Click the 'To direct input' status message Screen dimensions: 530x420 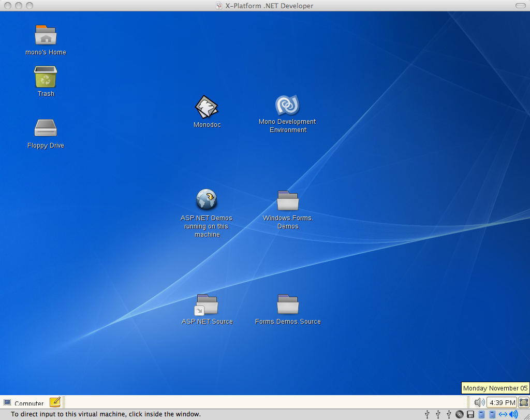pos(106,414)
